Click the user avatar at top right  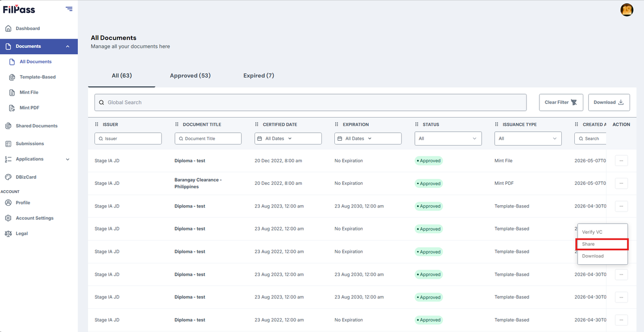627,10
